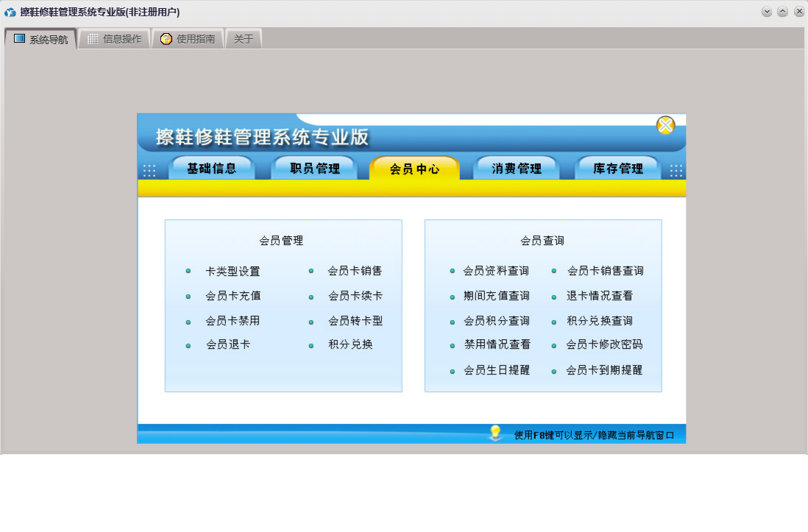The image size is (808, 532).
Task: Click the question mark icon on 使用指南 tab
Action: point(166,39)
